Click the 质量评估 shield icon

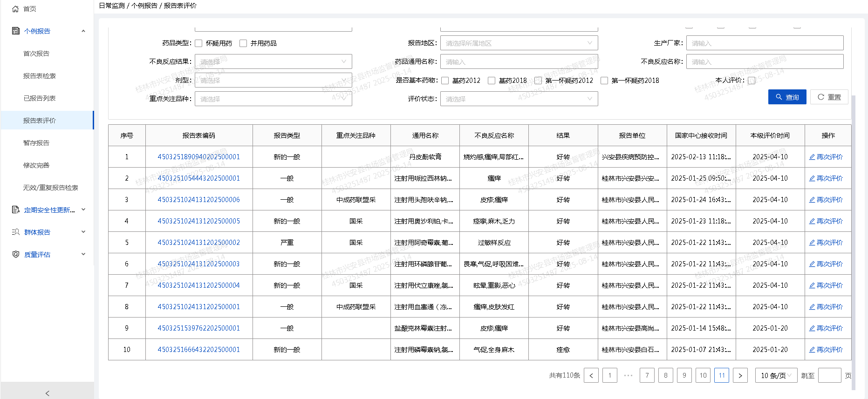(16, 255)
